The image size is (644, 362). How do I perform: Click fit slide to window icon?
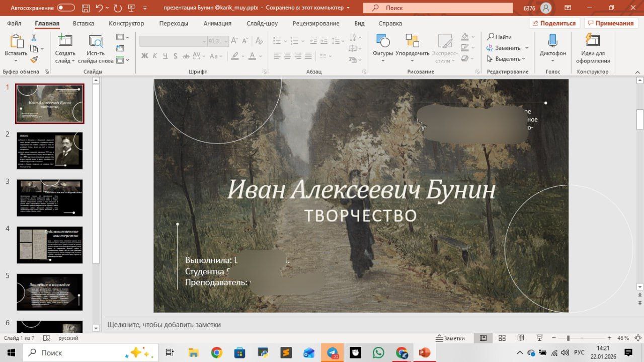pos(637,338)
